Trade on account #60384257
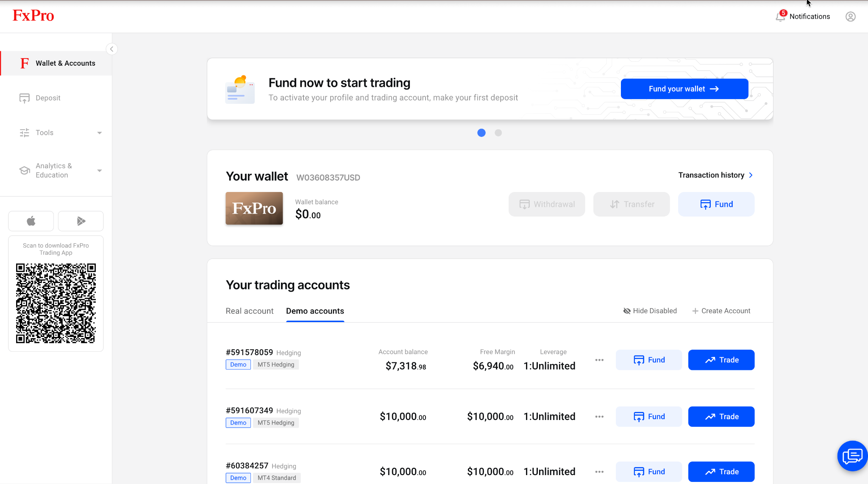The width and height of the screenshot is (868, 484). click(x=721, y=472)
